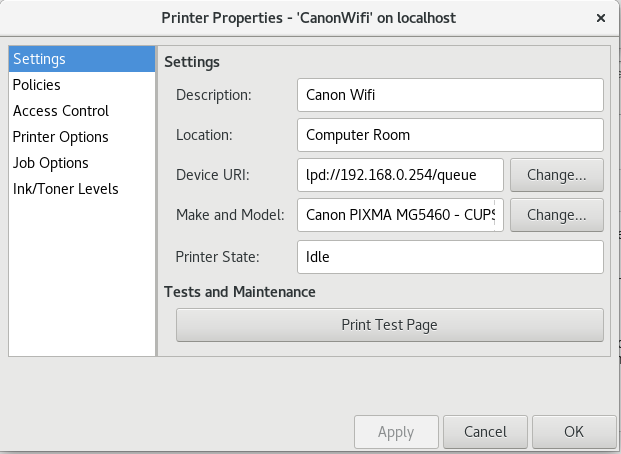621x454 pixels.
Task: Open the Printer Options section
Action: pyautogui.click(x=82, y=137)
